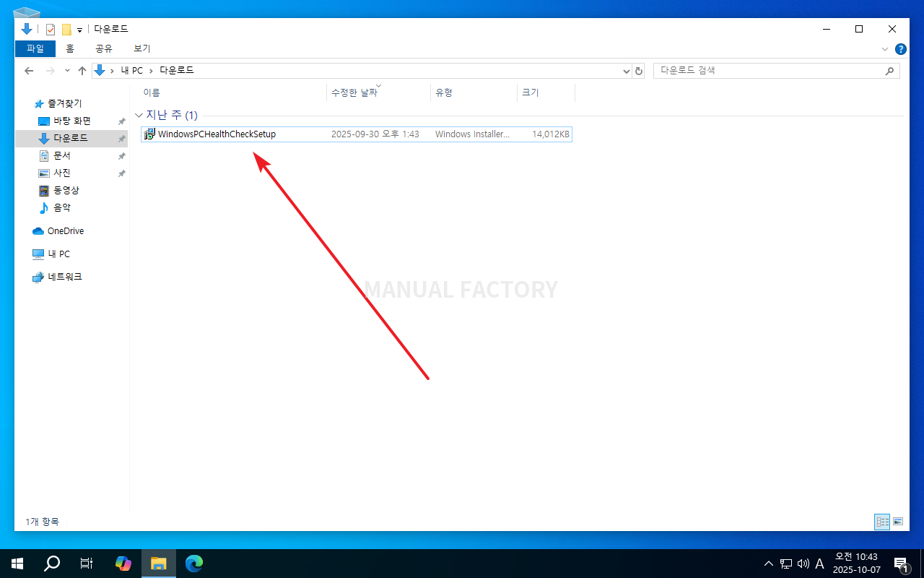Select 바탕 화면 in the sidebar

tap(72, 121)
